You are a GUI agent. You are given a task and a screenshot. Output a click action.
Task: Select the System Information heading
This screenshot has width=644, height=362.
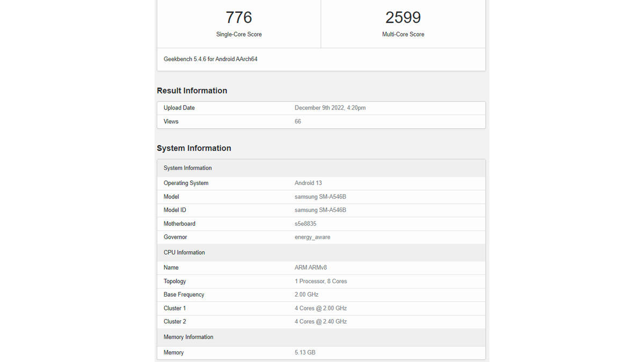pyautogui.click(x=194, y=148)
